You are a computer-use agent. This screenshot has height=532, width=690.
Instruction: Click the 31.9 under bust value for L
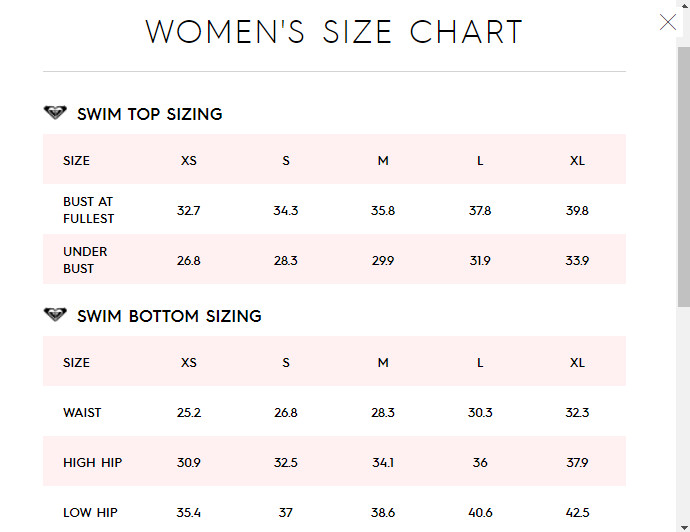point(480,261)
